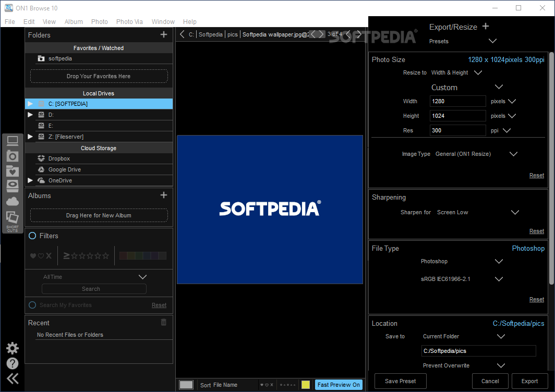Viewport: 555px width, 392px height.
Task: Filter by unset like with the outline heart
Action: [x=41, y=255]
